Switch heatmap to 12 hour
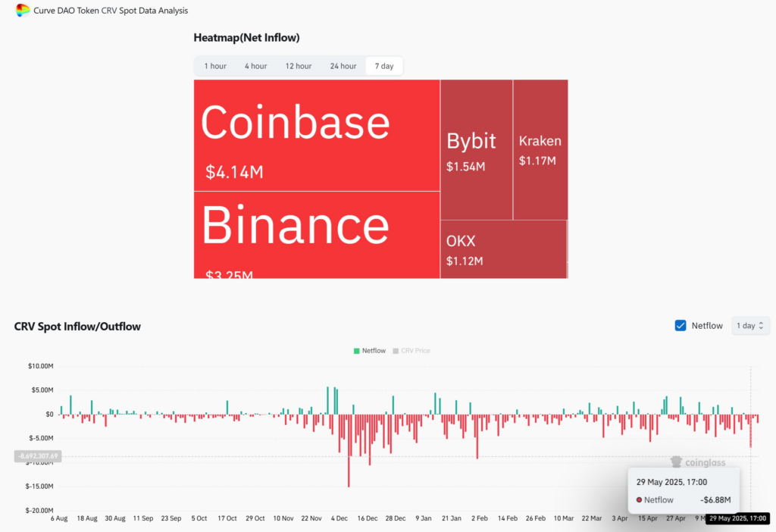 (299, 66)
